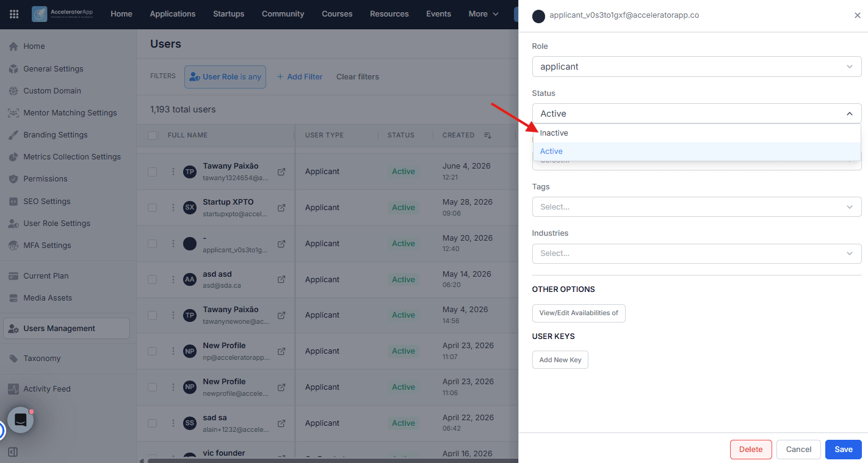Check Tawany Paixão May 4 row checkbox

(x=153, y=315)
